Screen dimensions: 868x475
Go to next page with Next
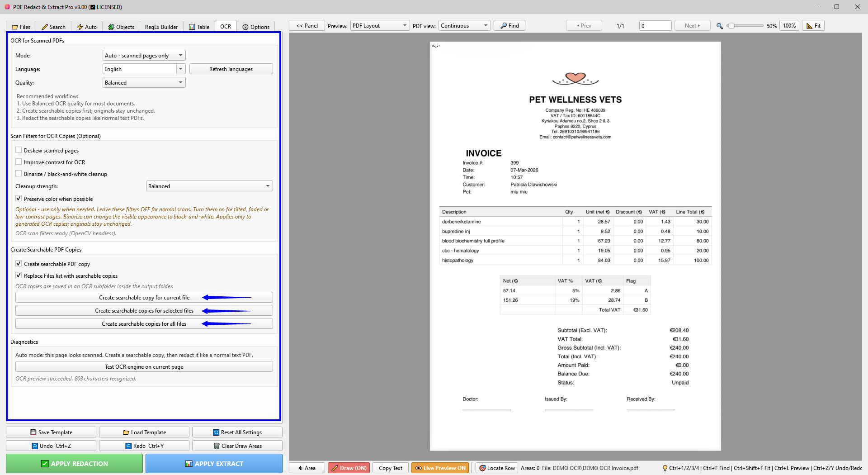692,26
